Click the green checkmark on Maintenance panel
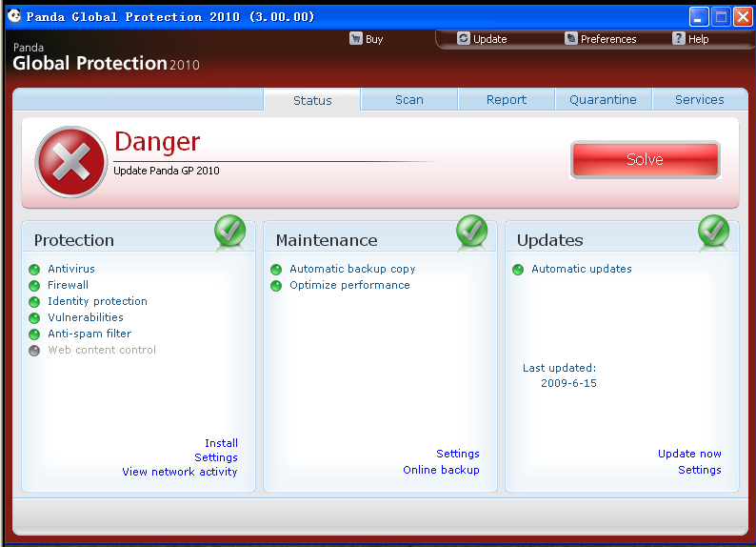756x547 pixels. pyautogui.click(x=472, y=231)
